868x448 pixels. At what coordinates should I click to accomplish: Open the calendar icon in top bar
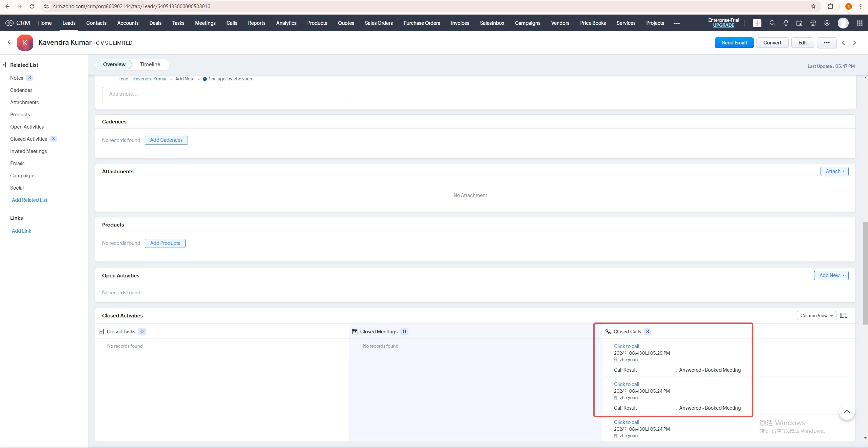point(799,23)
